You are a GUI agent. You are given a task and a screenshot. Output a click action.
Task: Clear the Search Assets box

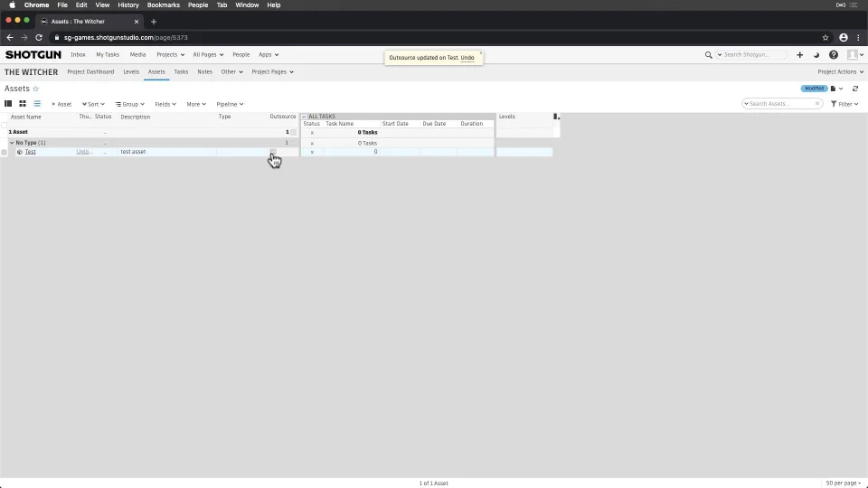pyautogui.click(x=817, y=103)
